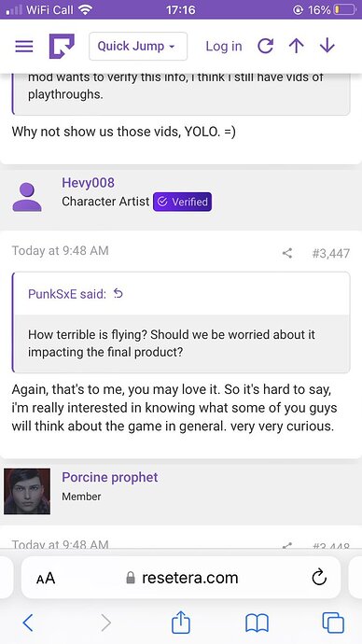Open Safari's bookmarks book icon
Screen dimensions: 362x644
pos(257,623)
